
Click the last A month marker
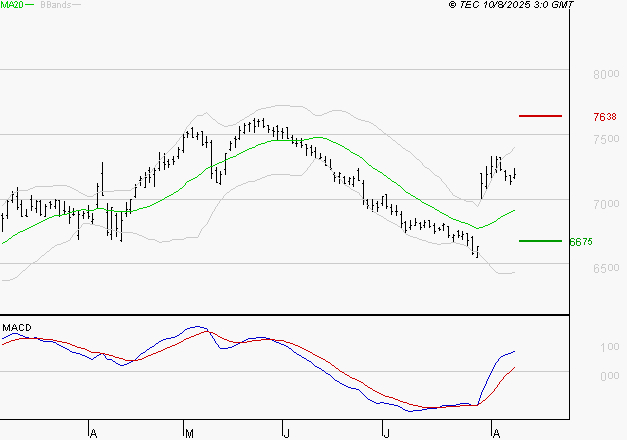(496, 434)
